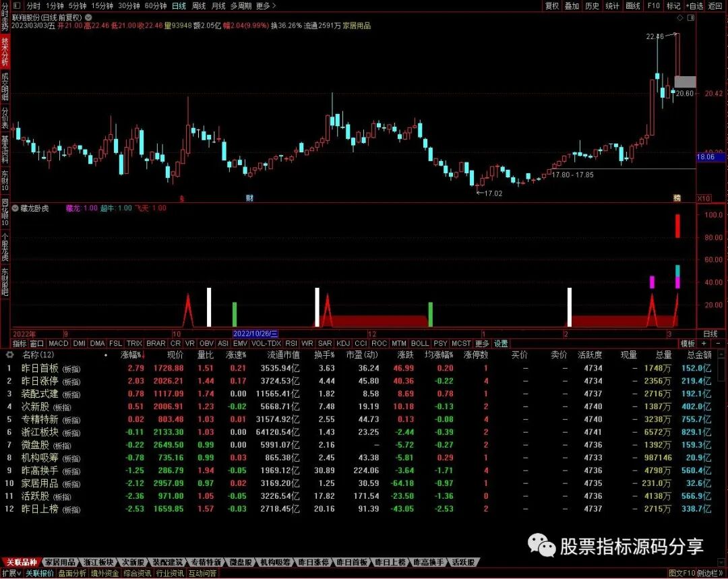
Task: Toggle the left panel layout icon
Action: coord(17,6)
